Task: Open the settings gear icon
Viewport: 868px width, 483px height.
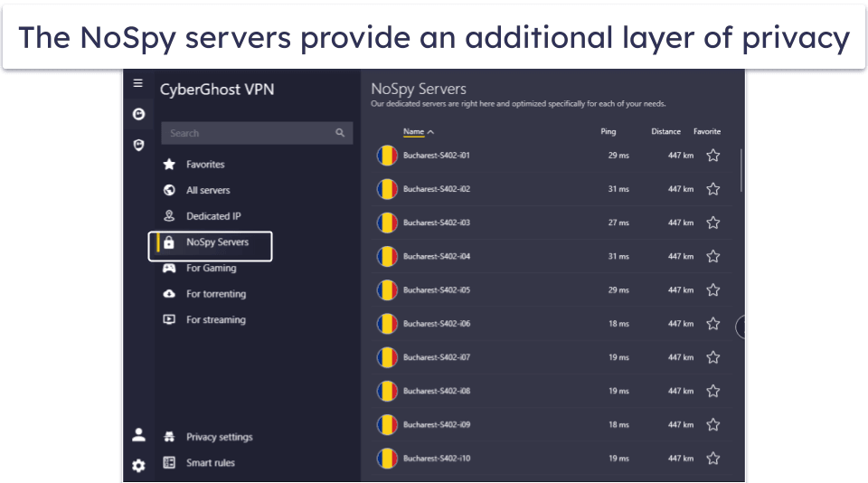Action: pyautogui.click(x=138, y=466)
